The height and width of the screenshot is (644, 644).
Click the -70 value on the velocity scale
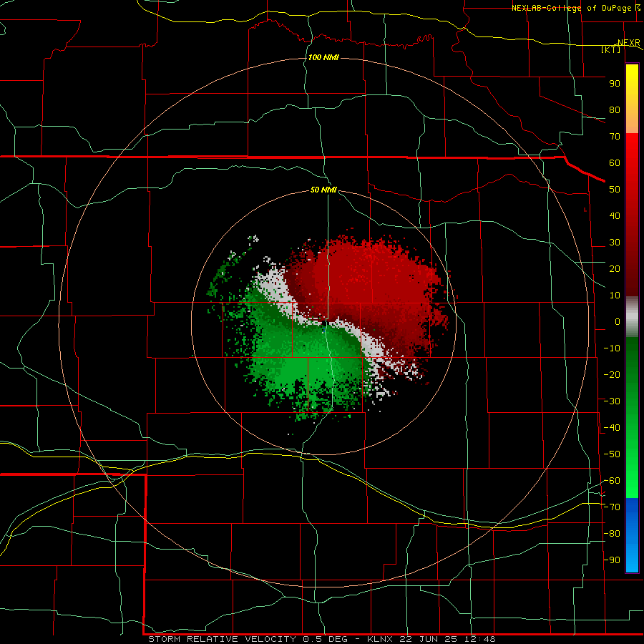(612, 507)
